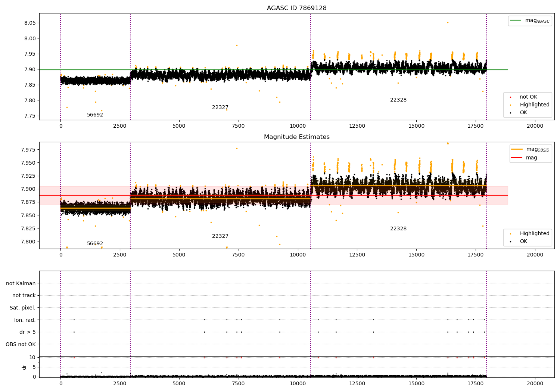Screen dimensions: 560x392
Task: Click the 'not Kalman' row label
Action: pyautogui.click(x=21, y=283)
